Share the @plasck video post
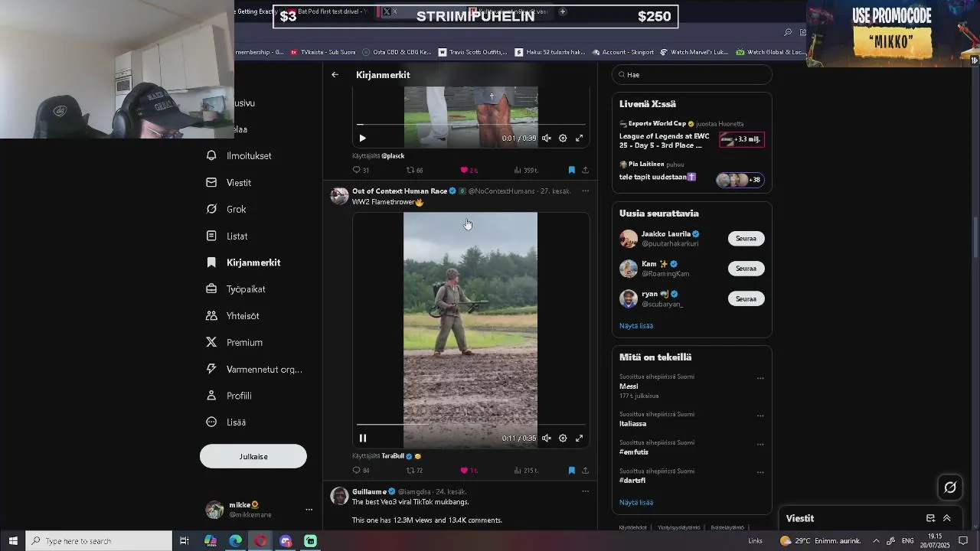The height and width of the screenshot is (551, 980). click(x=586, y=170)
